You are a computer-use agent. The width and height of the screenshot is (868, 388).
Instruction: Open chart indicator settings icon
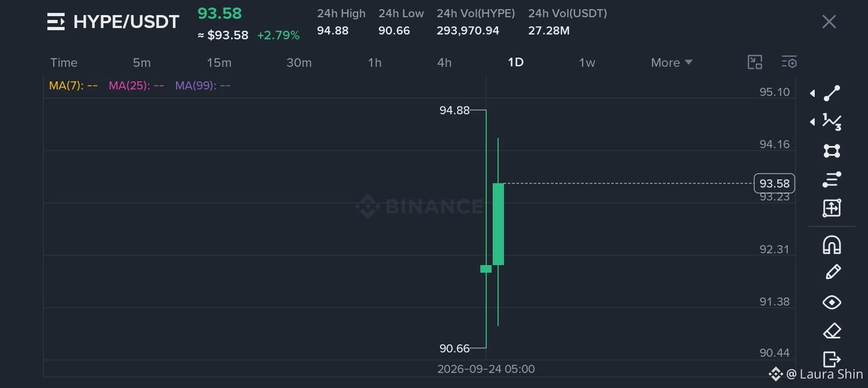(789, 62)
